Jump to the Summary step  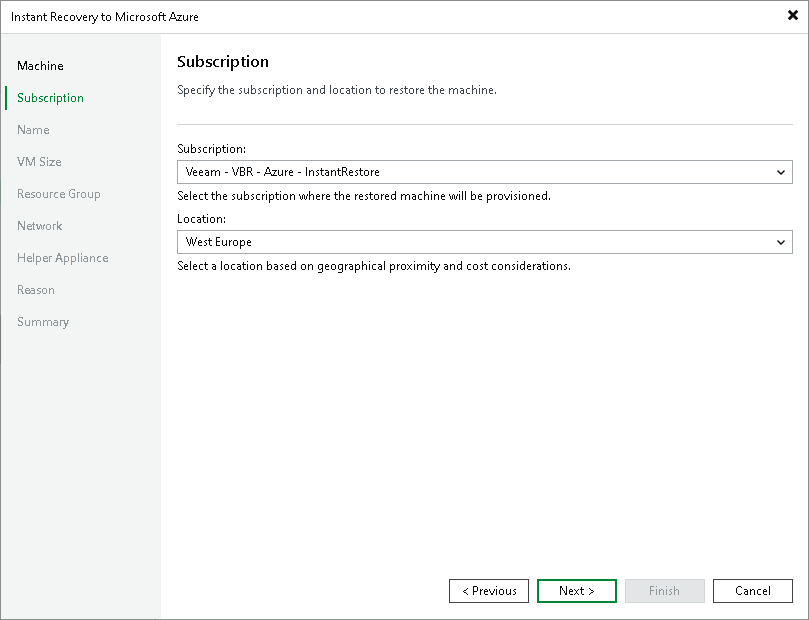click(43, 321)
